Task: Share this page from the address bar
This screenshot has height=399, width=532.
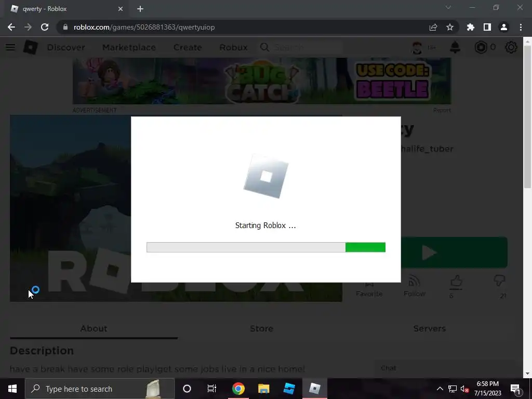Action: (433, 27)
